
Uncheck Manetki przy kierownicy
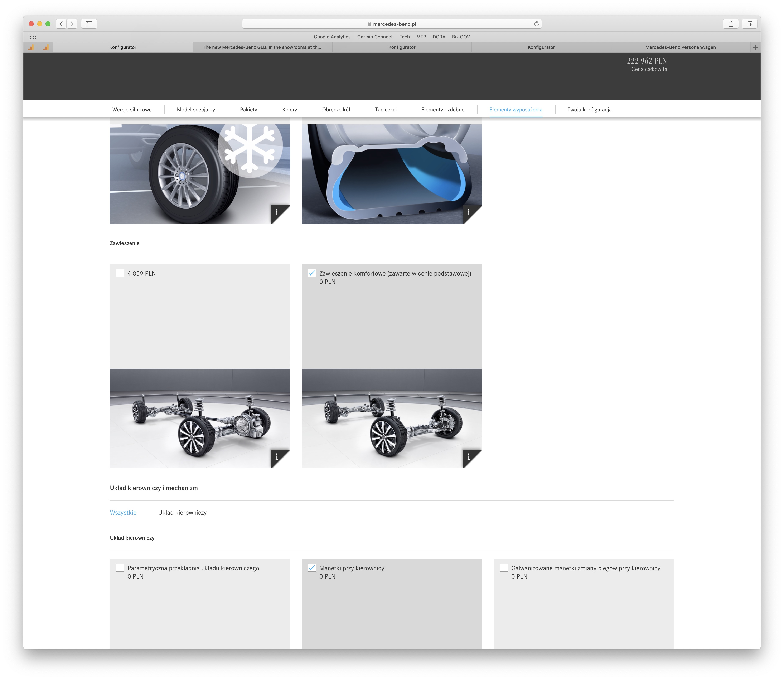pos(312,568)
